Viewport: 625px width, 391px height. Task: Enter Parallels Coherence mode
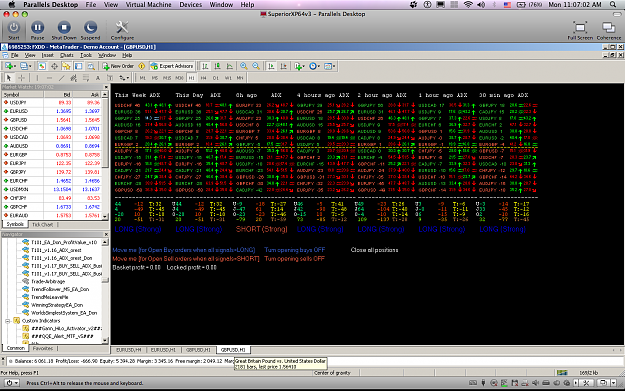point(608,30)
